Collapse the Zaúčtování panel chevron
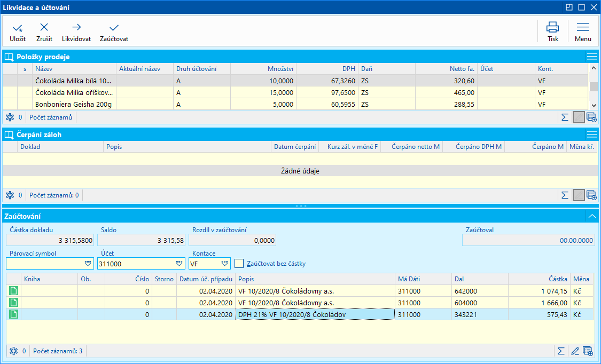Viewport: 601px width, 364px height. click(x=592, y=216)
